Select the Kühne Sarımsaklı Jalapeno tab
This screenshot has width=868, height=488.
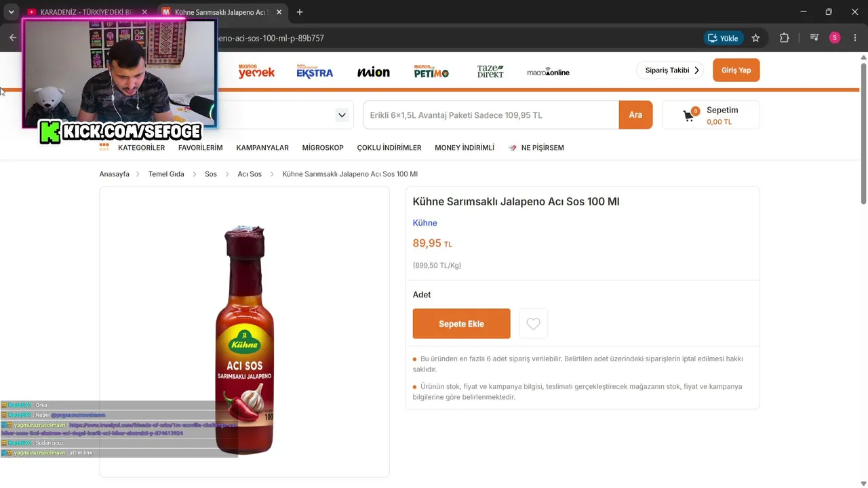pyautogui.click(x=222, y=12)
